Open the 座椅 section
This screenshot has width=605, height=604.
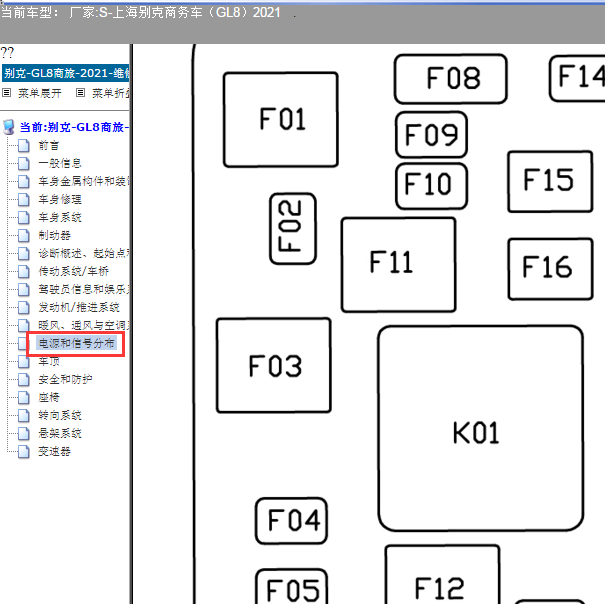(x=49, y=397)
